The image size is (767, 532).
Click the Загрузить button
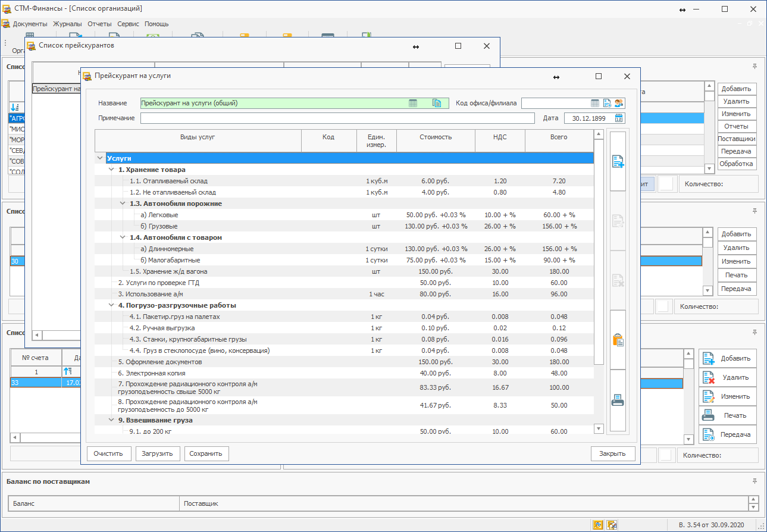158,453
